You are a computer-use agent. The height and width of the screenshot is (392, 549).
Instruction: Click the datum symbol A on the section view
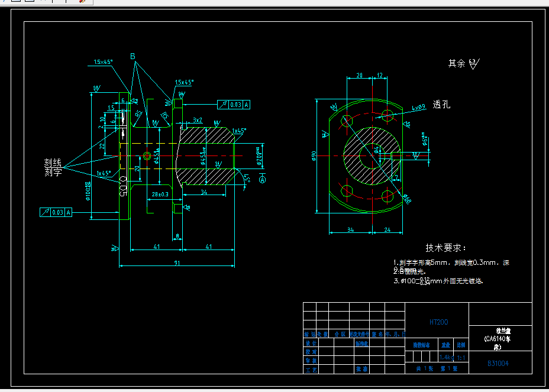tap(262, 180)
